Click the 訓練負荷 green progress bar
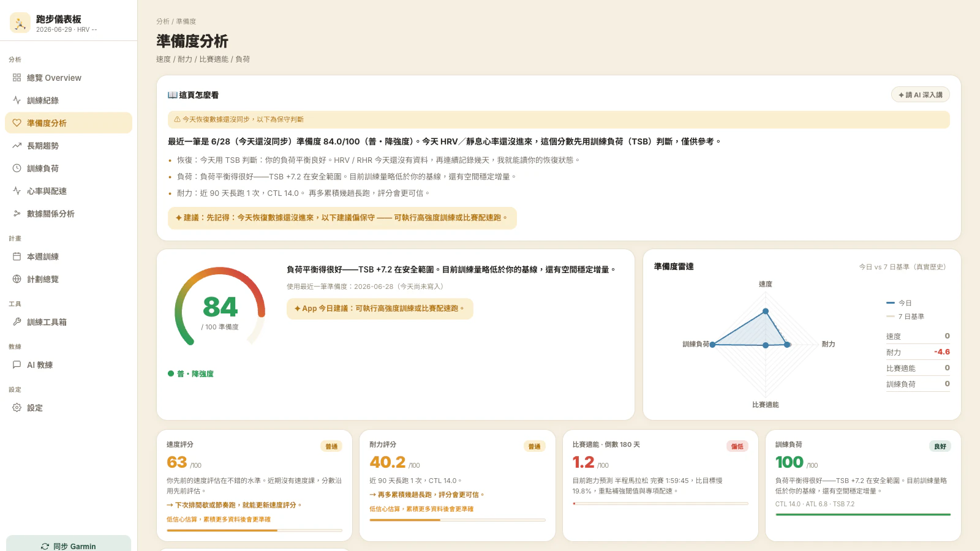980x551 pixels. (863, 515)
